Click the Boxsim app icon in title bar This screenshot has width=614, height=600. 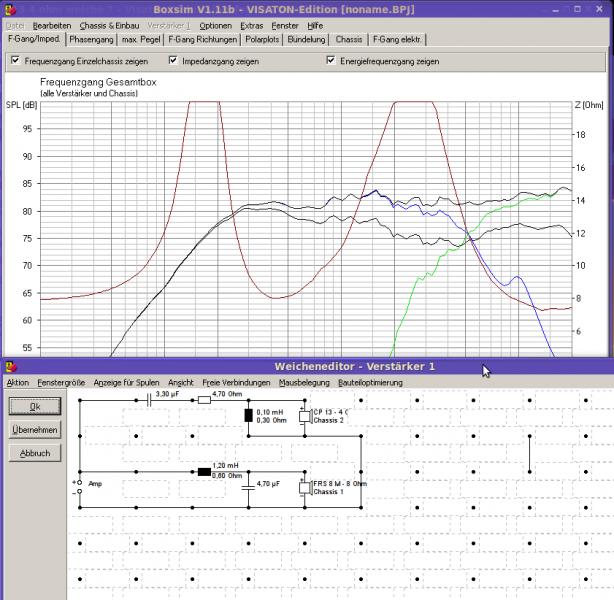point(10,10)
